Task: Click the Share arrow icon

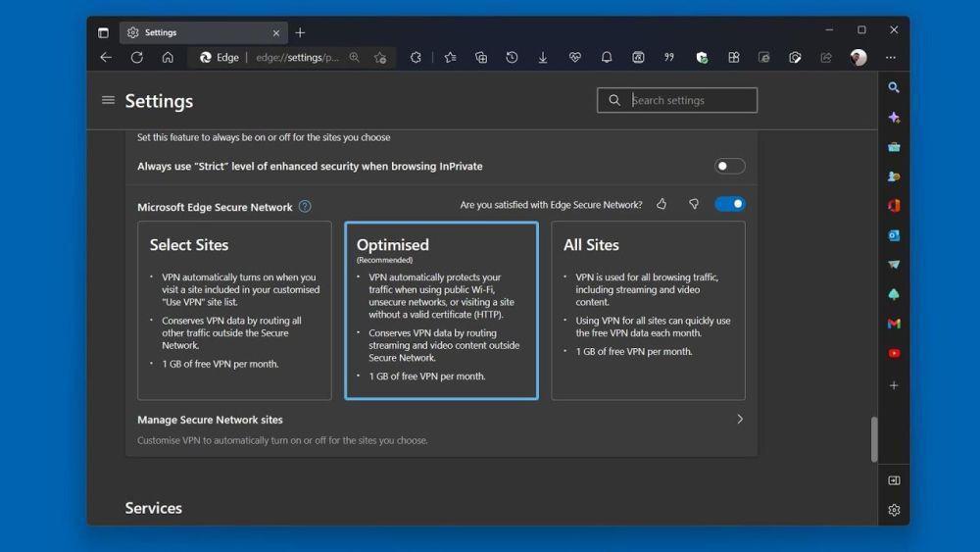Action: point(826,58)
